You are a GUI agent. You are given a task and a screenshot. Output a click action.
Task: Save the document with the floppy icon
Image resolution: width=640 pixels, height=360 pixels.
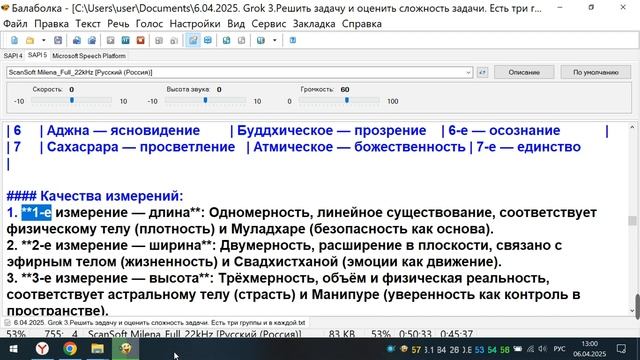click(58, 40)
